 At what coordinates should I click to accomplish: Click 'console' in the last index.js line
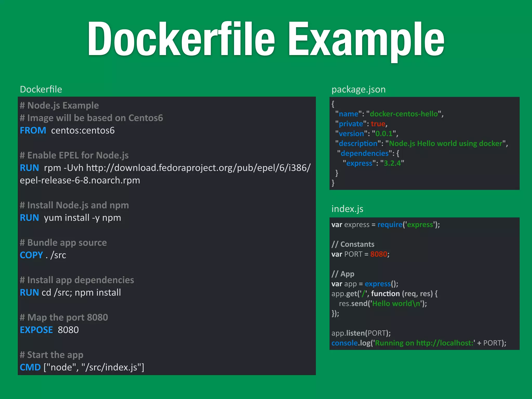[x=345, y=343]
